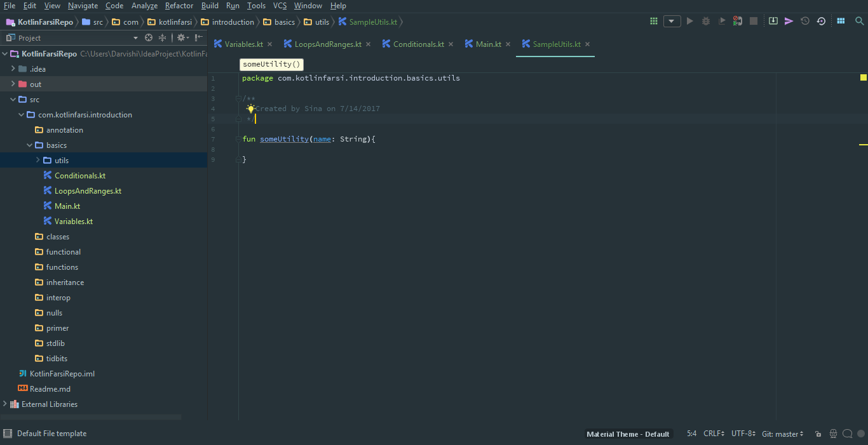Click the Material Theme - Default status label

pyautogui.click(x=628, y=434)
